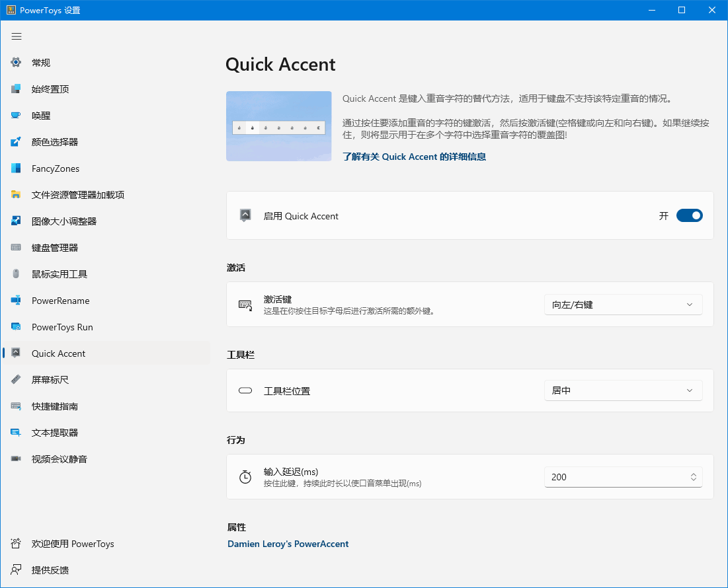The width and height of the screenshot is (728, 588).
Task: Click the 输入延迟 value field showing 200
Action: tap(623, 477)
